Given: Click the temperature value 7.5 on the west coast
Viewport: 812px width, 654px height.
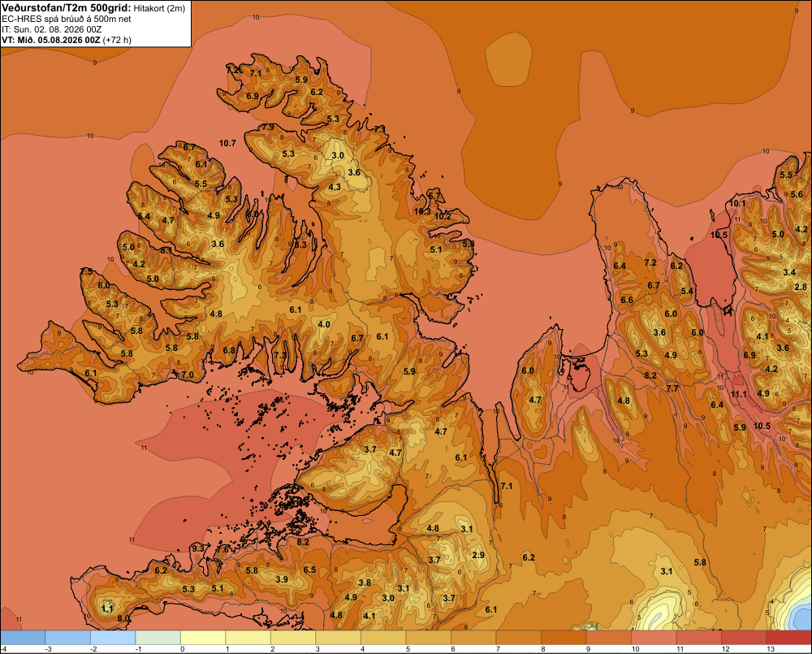Looking at the screenshot, I should 87,271.
